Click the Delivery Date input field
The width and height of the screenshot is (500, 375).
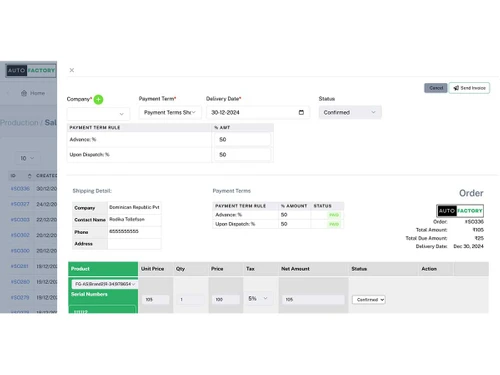258,112
